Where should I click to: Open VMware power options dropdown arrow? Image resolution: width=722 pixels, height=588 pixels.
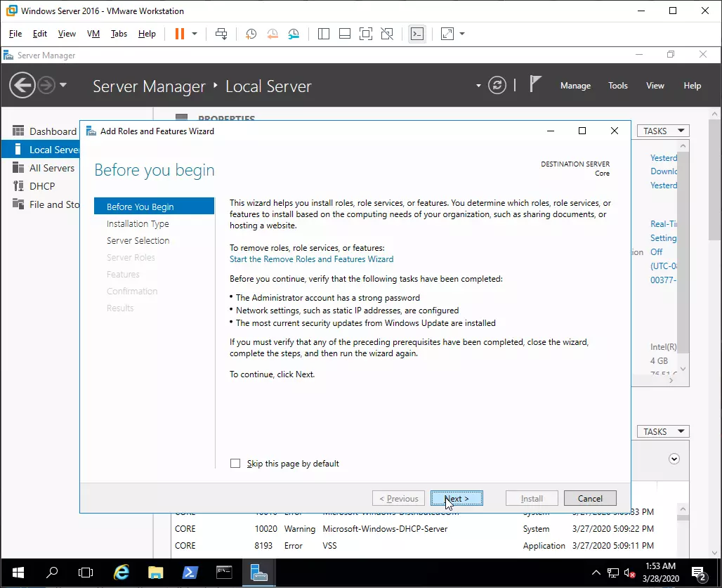coord(195,34)
